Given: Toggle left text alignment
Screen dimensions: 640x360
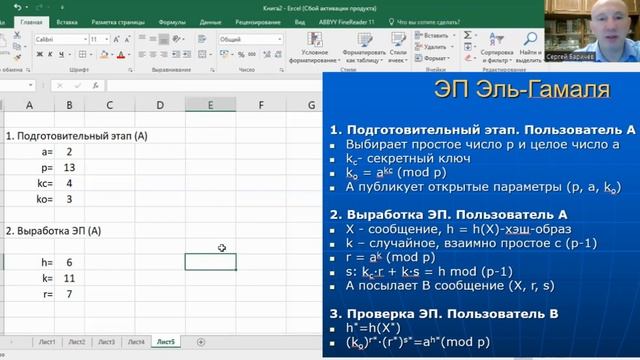Looking at the screenshot, I should click(142, 54).
